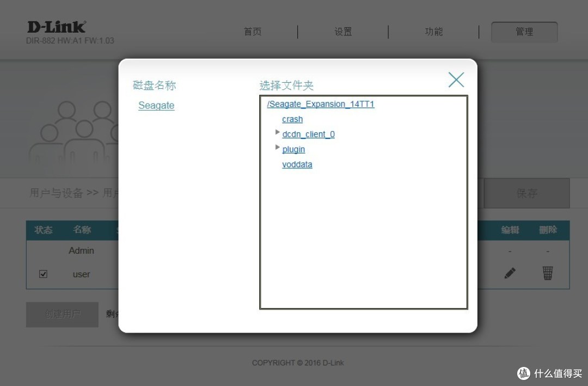Screen dimensions: 588x386
Task: Toggle the status checkbox for user
Action: 43,274
